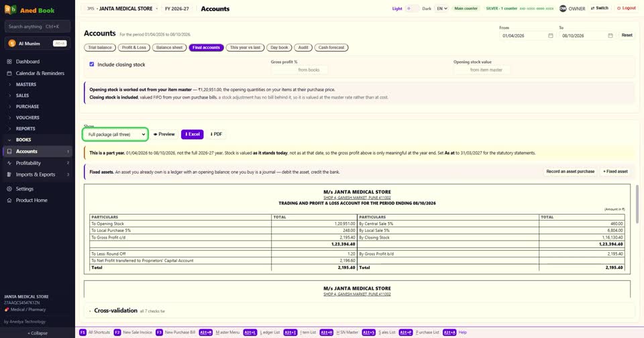The image size is (644, 338).
Task: Download the PDF export
Action: [216, 134]
